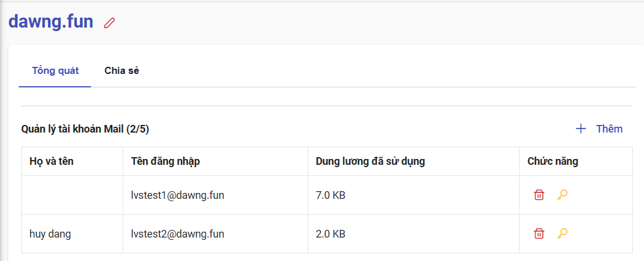Select the lvstest2@dawng.fun login name cell
The image size is (644, 261).
pos(177,234)
